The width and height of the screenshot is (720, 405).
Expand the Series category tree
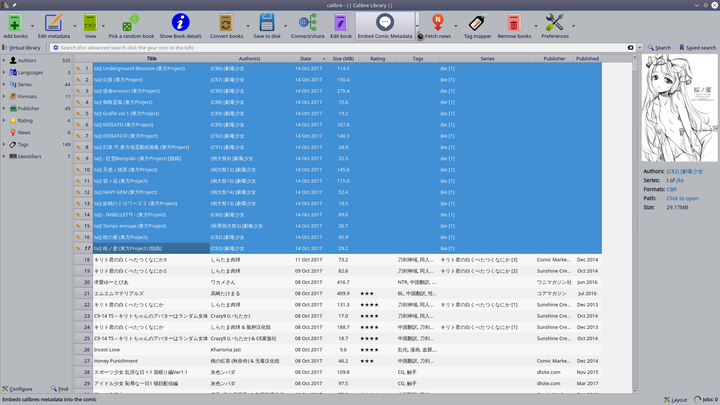coord(4,85)
